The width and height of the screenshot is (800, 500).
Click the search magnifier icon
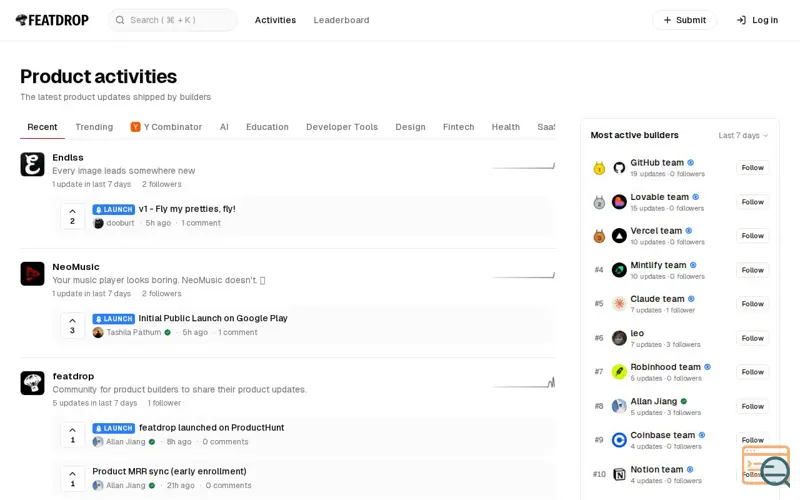click(120, 20)
